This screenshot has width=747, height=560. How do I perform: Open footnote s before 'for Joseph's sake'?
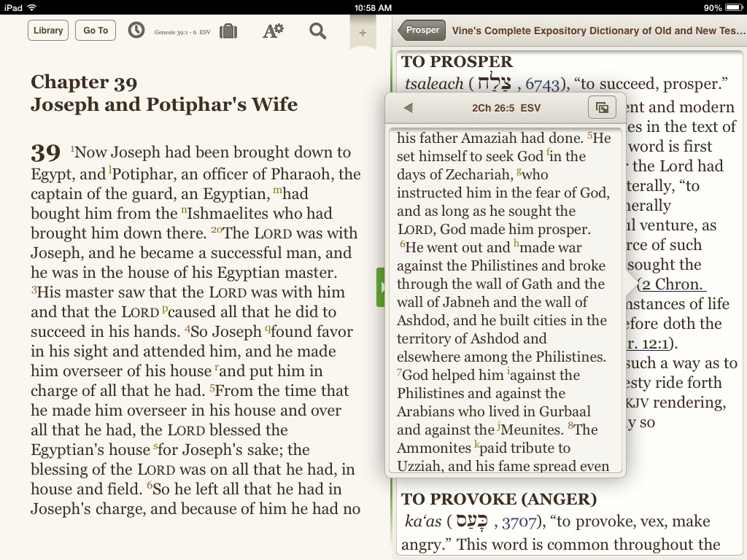(155, 447)
